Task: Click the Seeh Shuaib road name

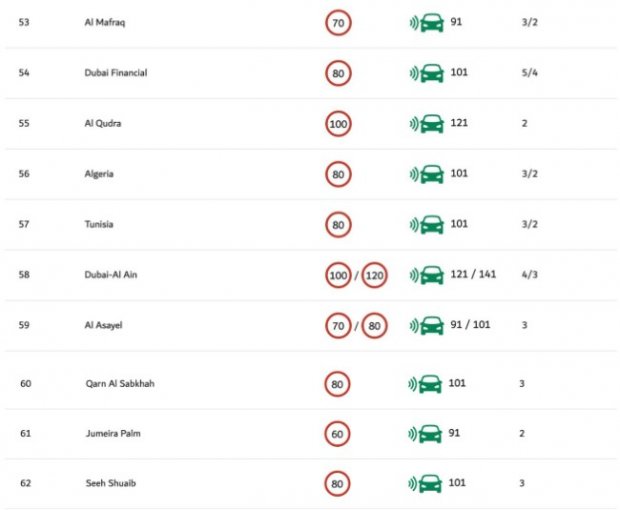Action: pyautogui.click(x=111, y=483)
